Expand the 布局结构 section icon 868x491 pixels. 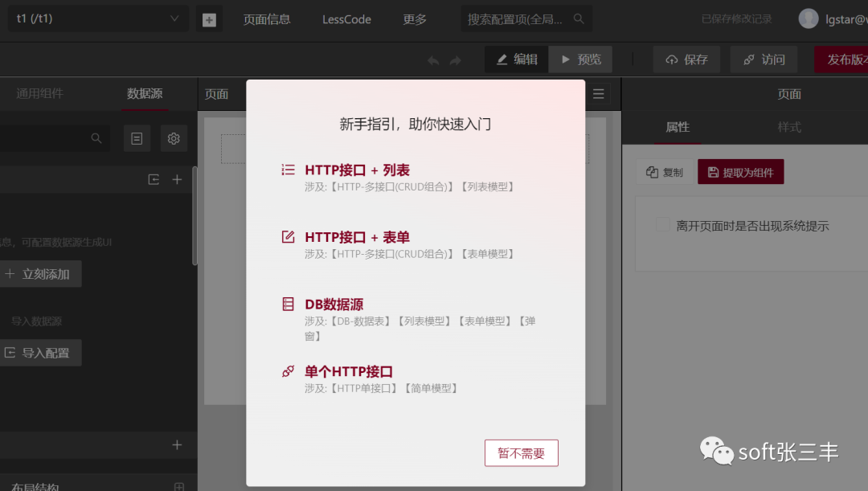tap(178, 486)
